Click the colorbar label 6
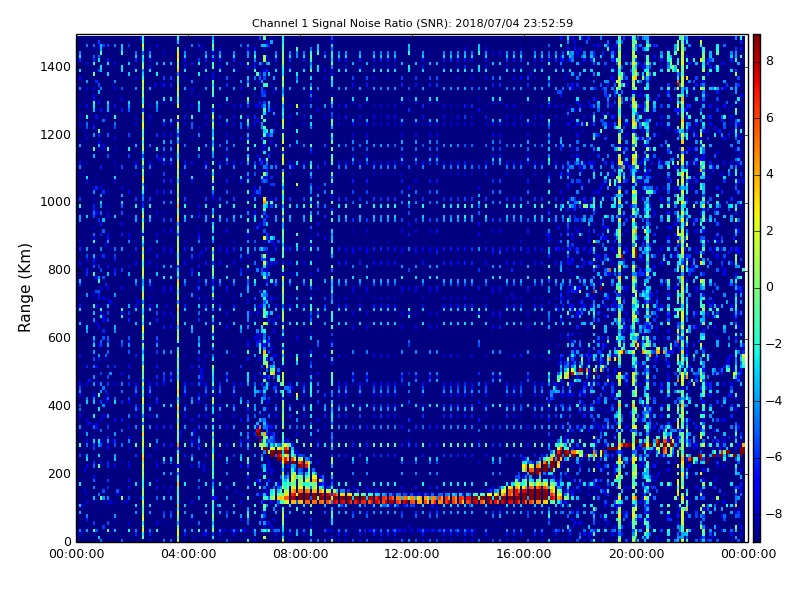The height and width of the screenshot is (600, 800). pyautogui.click(x=770, y=118)
